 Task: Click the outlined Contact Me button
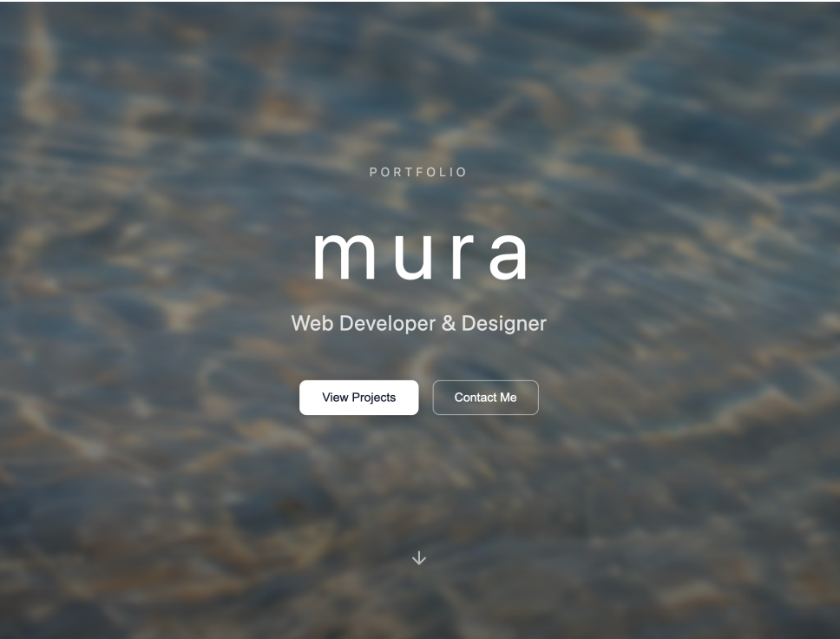(485, 398)
